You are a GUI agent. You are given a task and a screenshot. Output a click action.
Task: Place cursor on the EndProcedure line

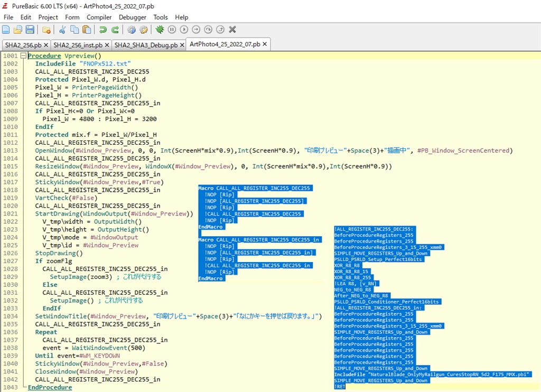coord(50,387)
